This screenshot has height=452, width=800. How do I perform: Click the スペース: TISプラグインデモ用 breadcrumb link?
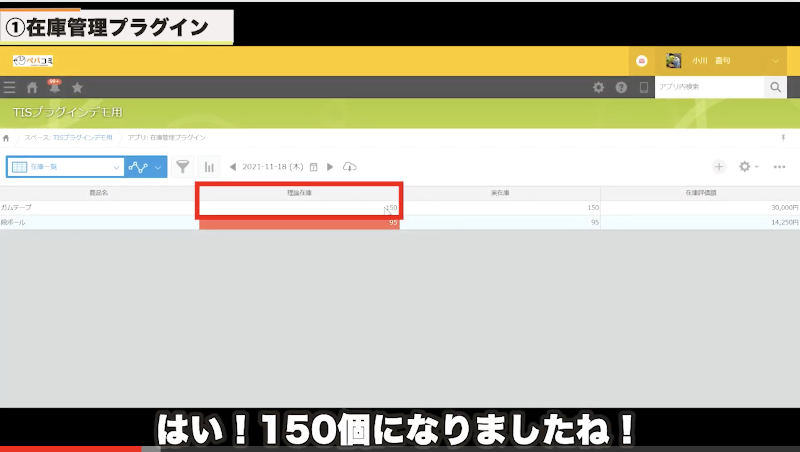[x=68, y=137]
